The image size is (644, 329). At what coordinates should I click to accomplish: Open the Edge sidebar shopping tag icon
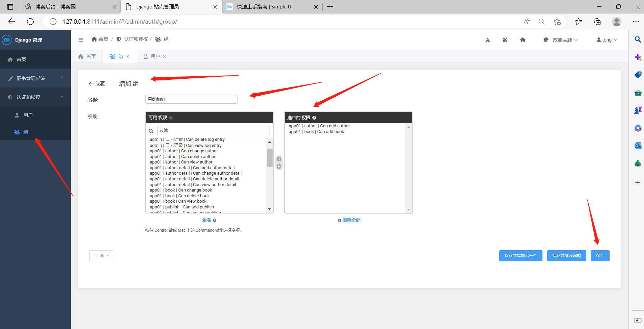(638, 75)
